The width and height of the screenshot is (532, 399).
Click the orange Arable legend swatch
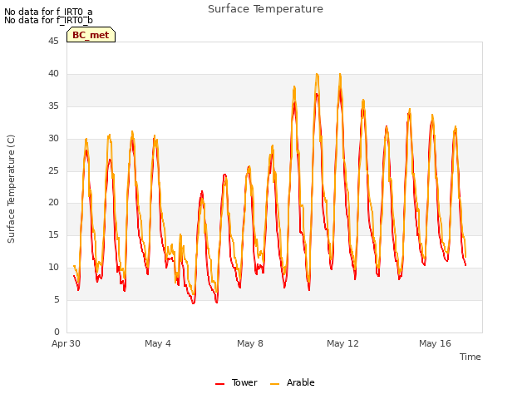(x=274, y=384)
